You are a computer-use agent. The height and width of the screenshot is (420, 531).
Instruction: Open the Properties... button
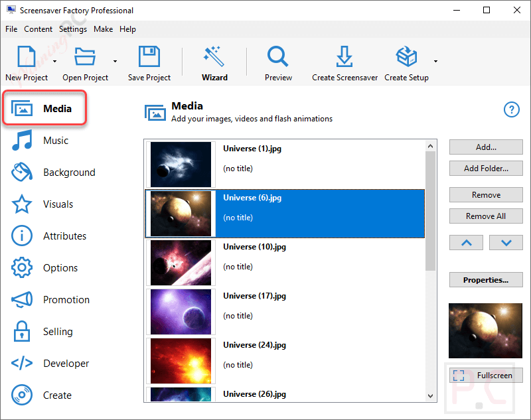pos(486,280)
